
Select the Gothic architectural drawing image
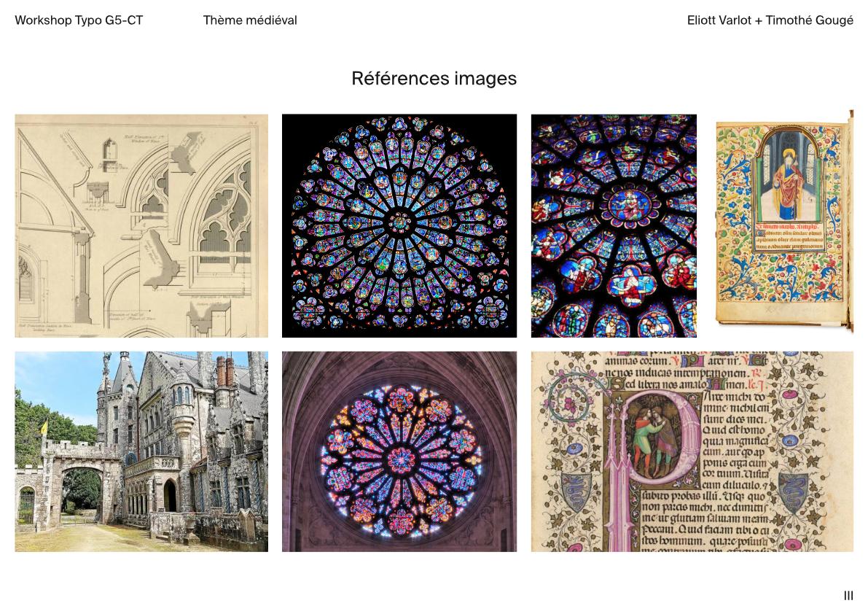tap(141, 225)
